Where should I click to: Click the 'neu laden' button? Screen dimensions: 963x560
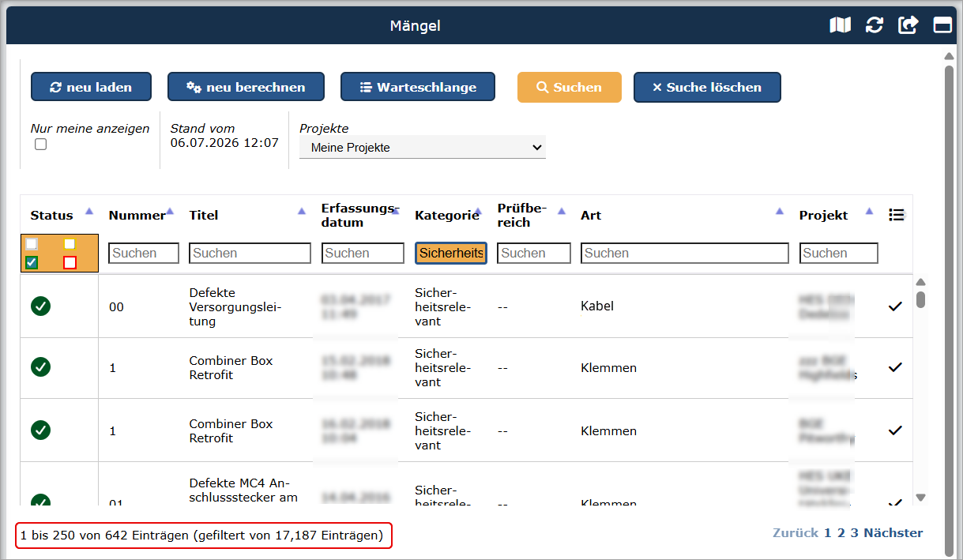pyautogui.click(x=91, y=87)
